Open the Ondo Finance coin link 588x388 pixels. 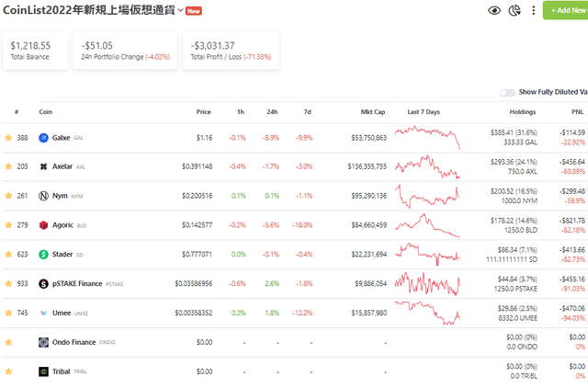(73, 342)
